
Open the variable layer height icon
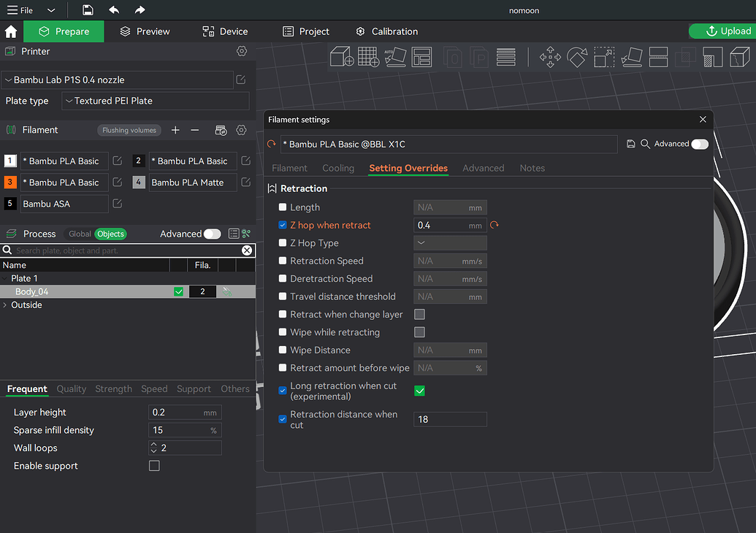click(505, 57)
